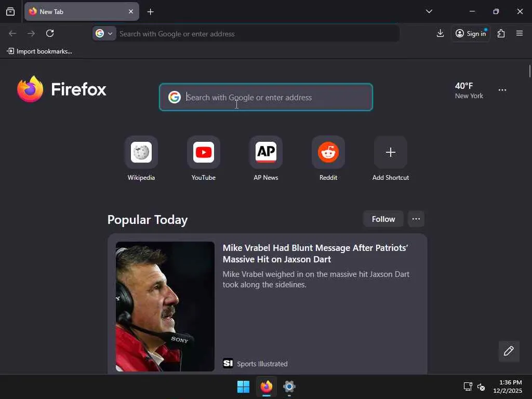This screenshot has width=532, height=399.
Task: Open weather widget options menu
Action: (x=502, y=90)
